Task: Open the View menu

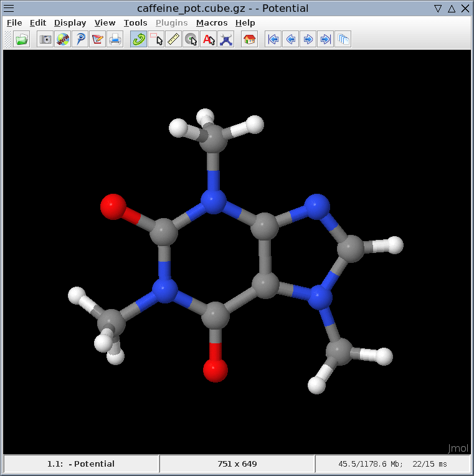Action: pos(105,23)
